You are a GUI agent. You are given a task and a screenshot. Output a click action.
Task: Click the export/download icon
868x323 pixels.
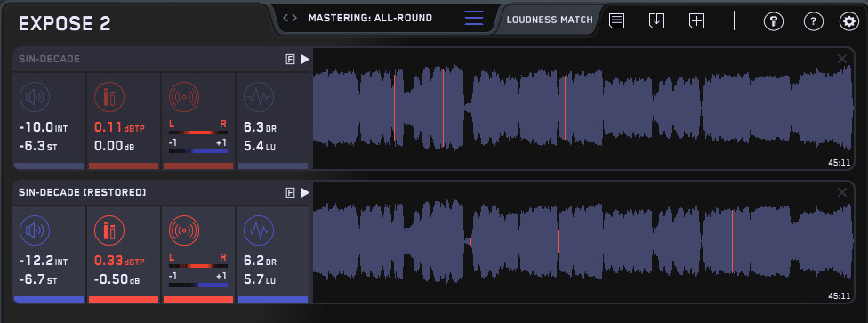click(656, 21)
